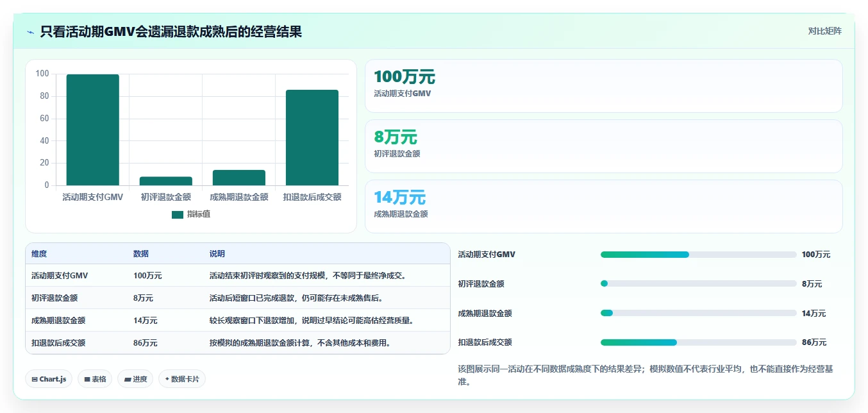Screen dimensions: 868x413
Task: Click the Chart.js tag chip
Action: click(x=49, y=379)
